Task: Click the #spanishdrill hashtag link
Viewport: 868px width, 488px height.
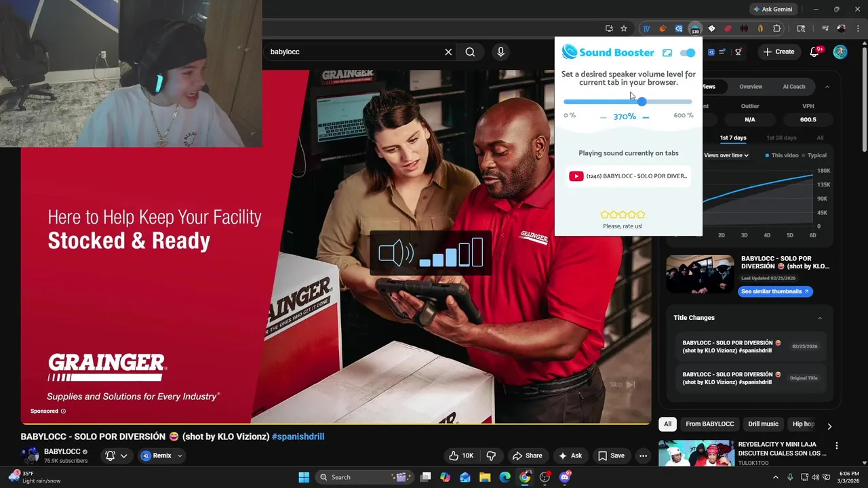Action: tap(298, 436)
